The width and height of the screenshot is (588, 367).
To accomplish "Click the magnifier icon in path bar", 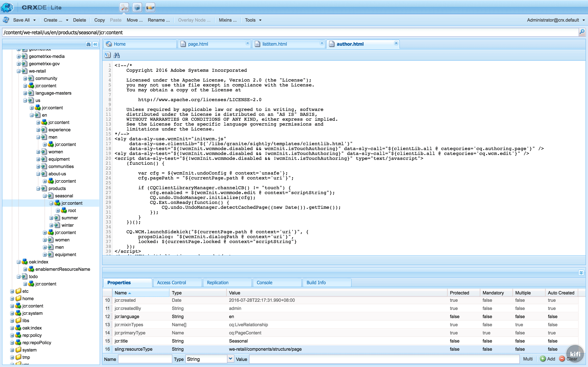I will point(582,32).
